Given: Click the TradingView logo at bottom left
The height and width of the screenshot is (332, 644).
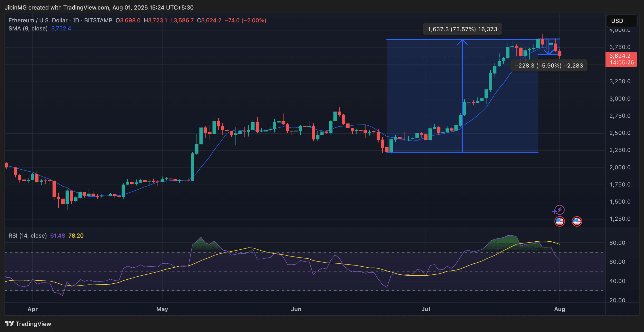Looking at the screenshot, I should click(x=28, y=324).
